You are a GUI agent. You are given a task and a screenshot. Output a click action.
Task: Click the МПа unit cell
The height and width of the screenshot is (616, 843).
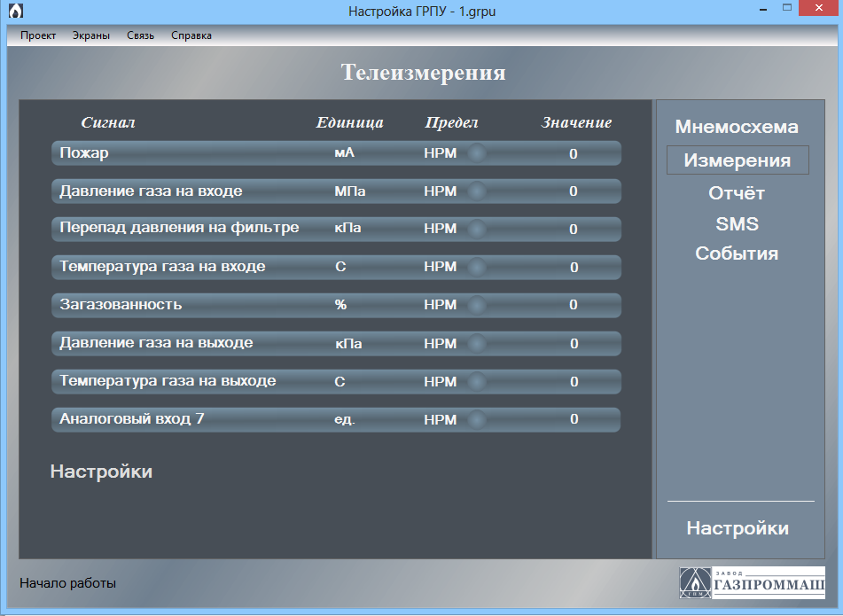[350, 191]
